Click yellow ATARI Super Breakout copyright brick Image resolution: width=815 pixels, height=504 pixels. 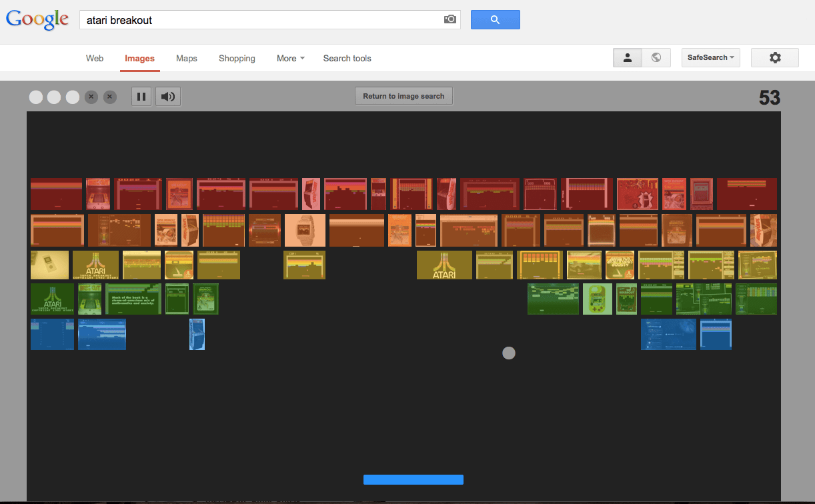click(x=95, y=265)
